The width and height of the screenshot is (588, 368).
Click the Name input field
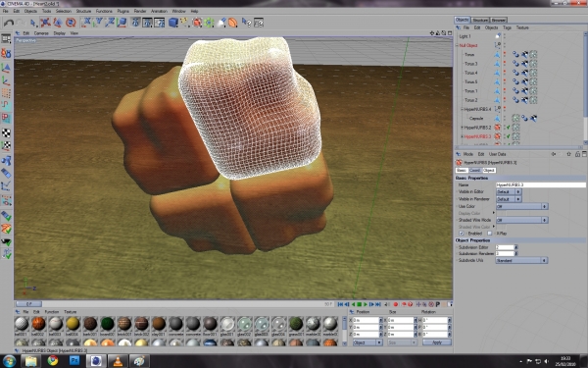[540, 184]
